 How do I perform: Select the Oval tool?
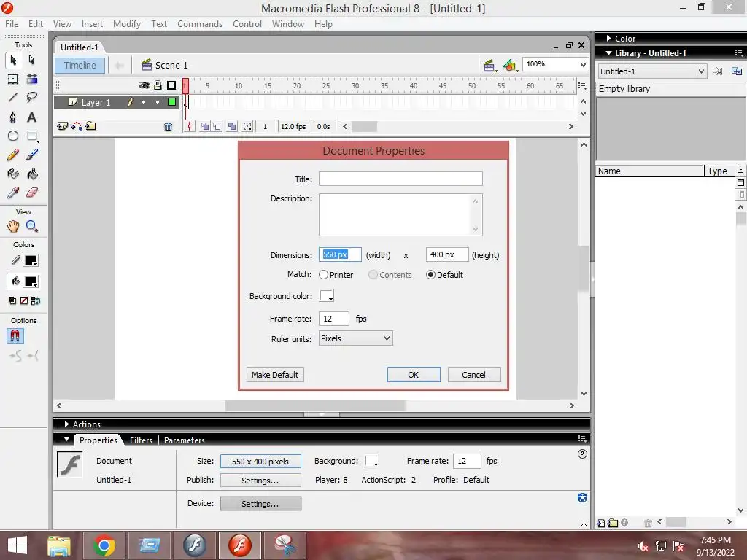(13, 136)
